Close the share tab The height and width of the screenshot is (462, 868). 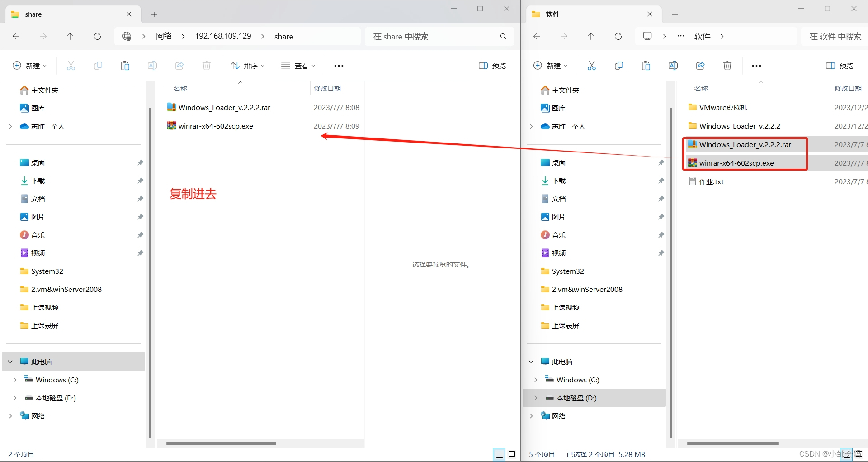[129, 14]
